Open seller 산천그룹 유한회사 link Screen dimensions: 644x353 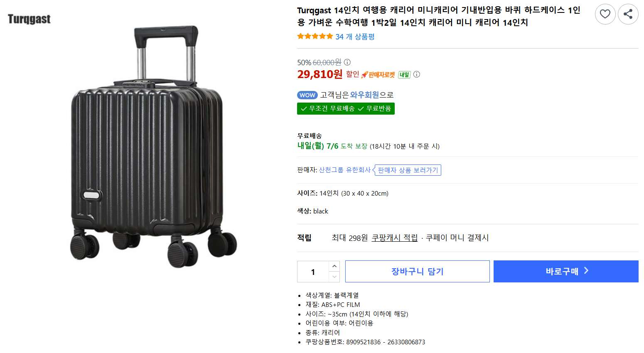click(344, 170)
